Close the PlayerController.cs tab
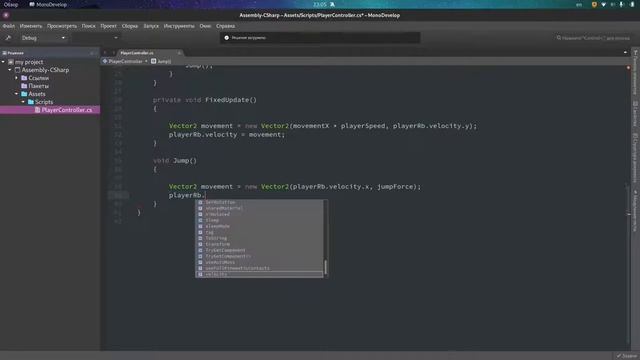This screenshot has width=640, height=360. coord(179,53)
